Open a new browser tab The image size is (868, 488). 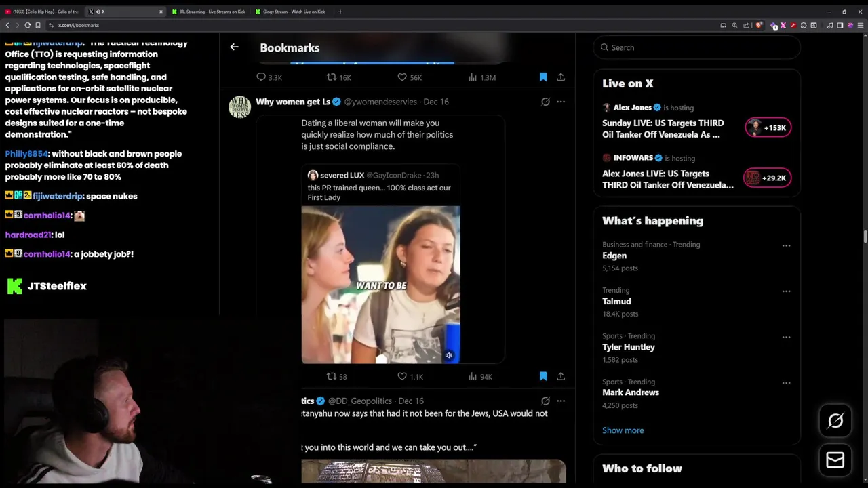(340, 12)
